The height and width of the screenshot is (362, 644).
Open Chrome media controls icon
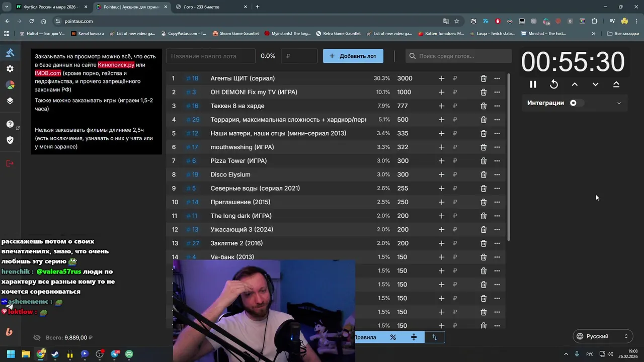point(612,21)
